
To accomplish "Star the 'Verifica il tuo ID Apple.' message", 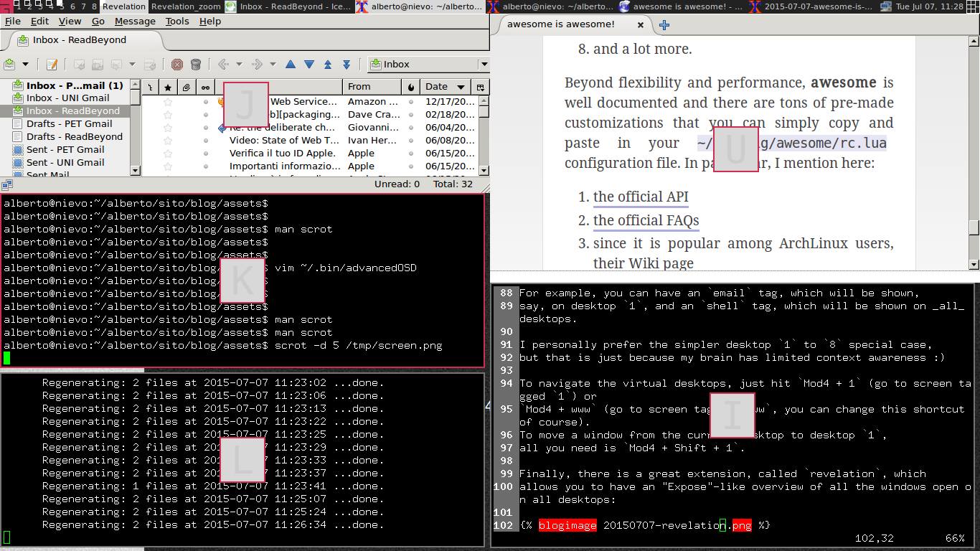I will click(x=168, y=154).
